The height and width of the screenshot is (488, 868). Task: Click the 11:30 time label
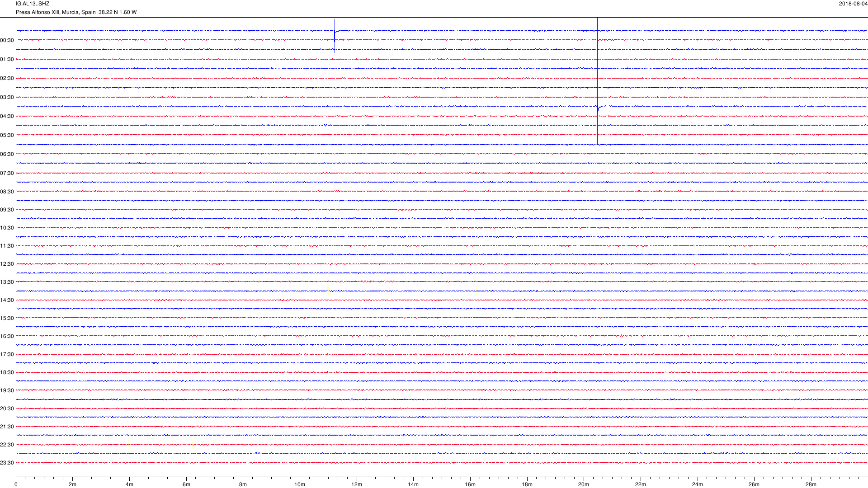point(7,246)
